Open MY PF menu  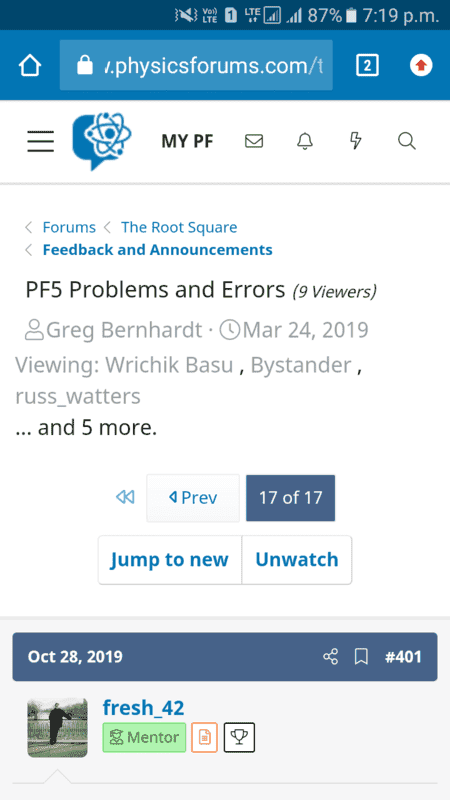pyautogui.click(x=187, y=141)
